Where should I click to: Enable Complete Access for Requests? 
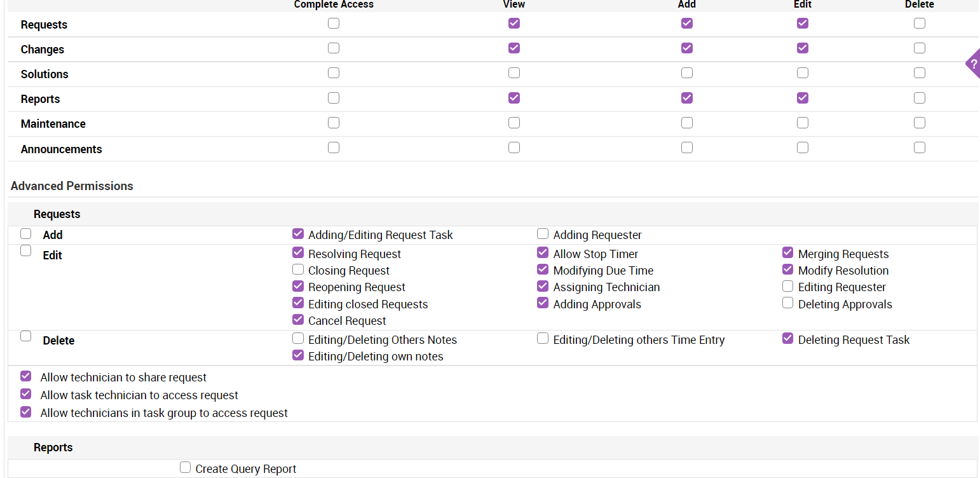coord(334,24)
